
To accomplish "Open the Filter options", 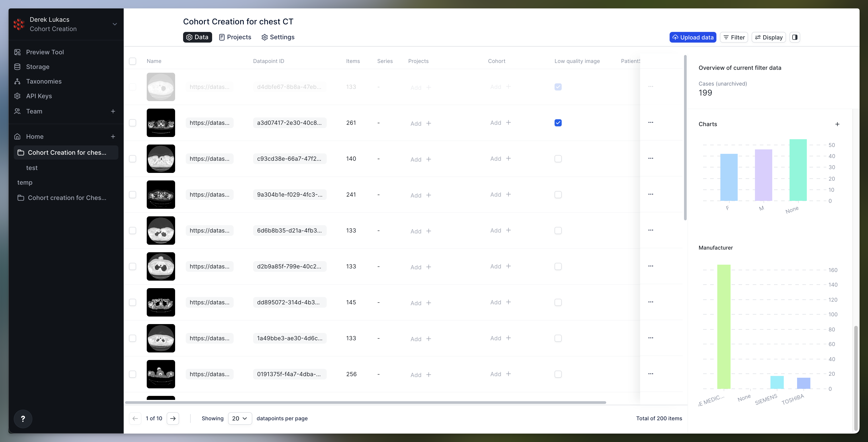I will pyautogui.click(x=734, y=37).
